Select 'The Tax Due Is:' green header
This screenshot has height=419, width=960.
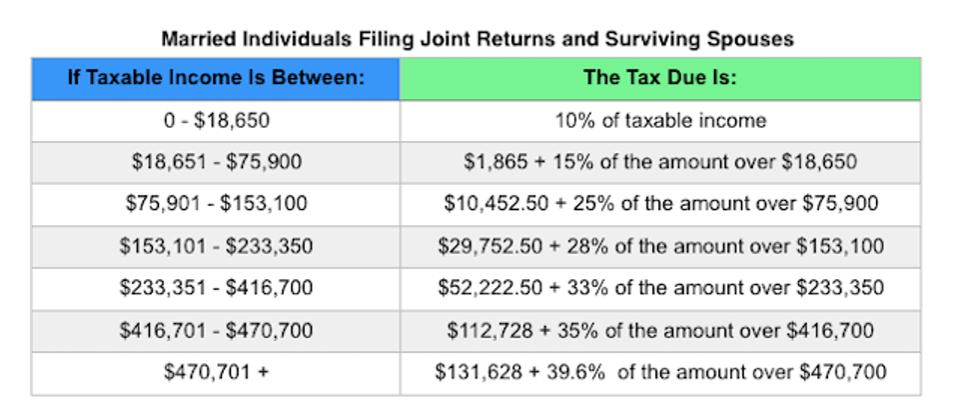(660, 78)
